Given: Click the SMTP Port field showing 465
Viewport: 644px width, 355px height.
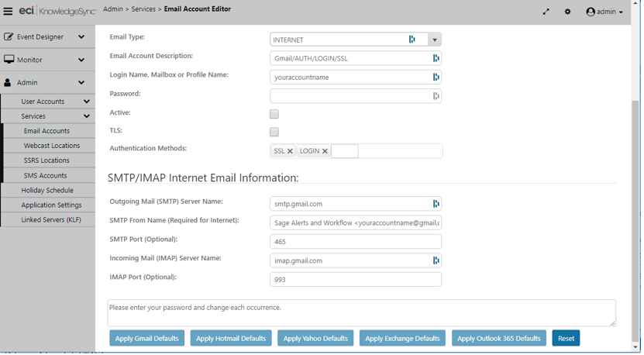Looking at the screenshot, I should [356, 242].
